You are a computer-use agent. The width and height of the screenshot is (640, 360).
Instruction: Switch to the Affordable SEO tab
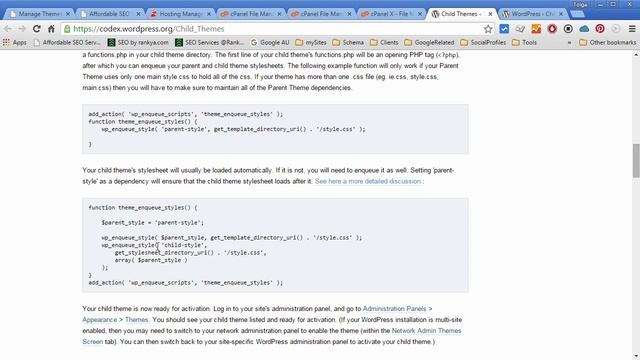(109, 14)
